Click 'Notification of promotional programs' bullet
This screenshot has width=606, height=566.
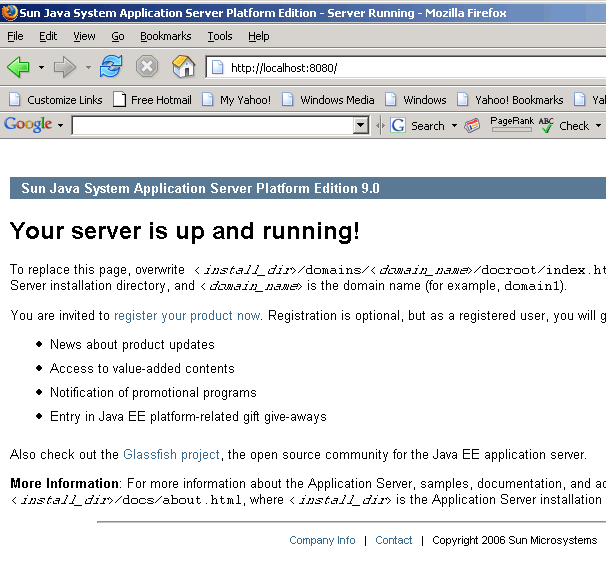coord(153,393)
